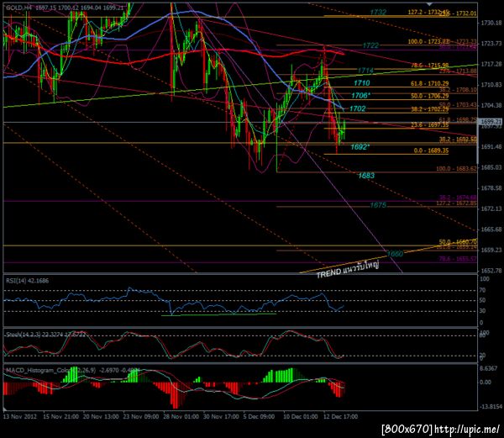The height and width of the screenshot is (438, 504).
Task: Click the cyan 1706* level label
Action: 361,96
